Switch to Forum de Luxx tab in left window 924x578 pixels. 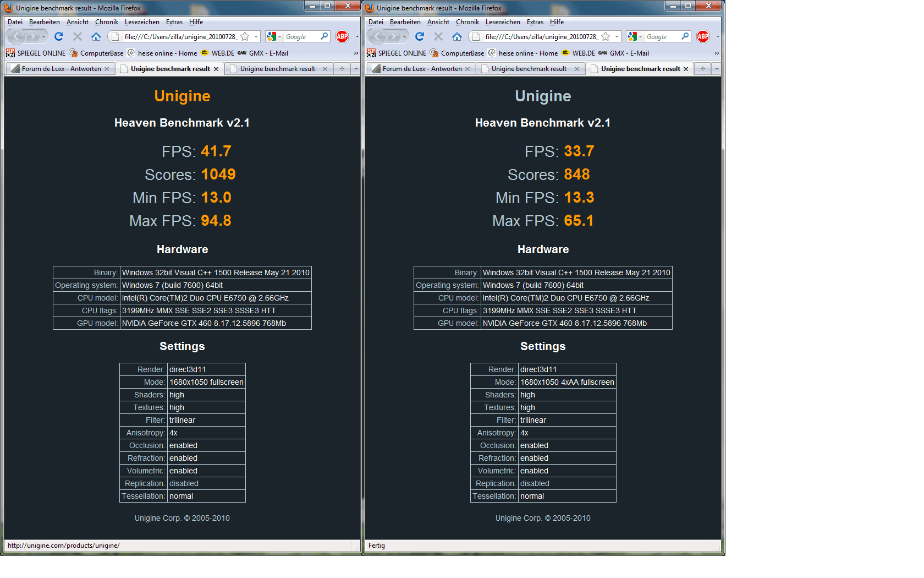tap(61, 69)
